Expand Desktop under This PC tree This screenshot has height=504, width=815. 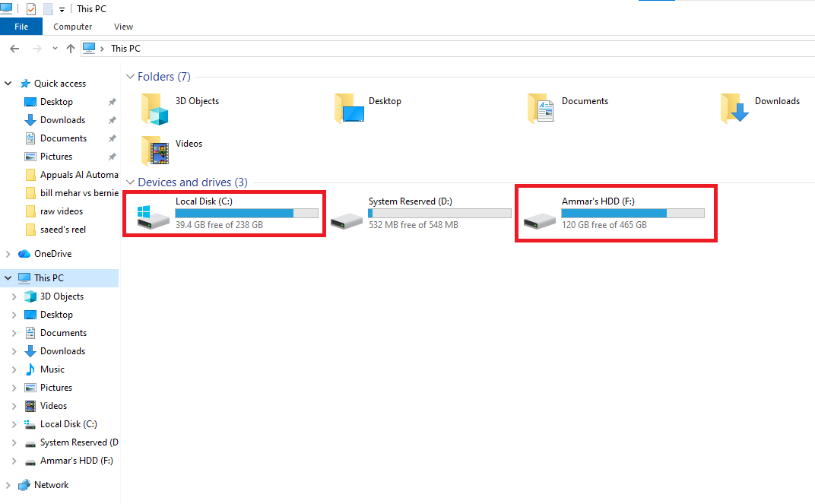pyautogui.click(x=14, y=315)
